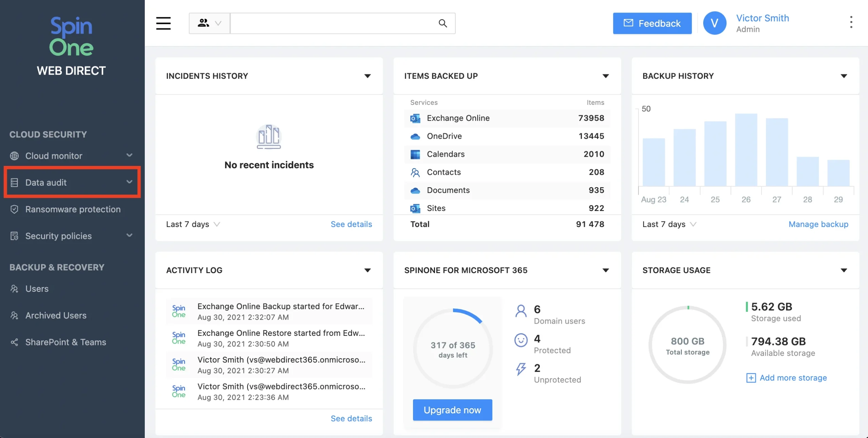The image size is (868, 438).
Task: Open Ransomware protection in sidebar
Action: click(73, 209)
